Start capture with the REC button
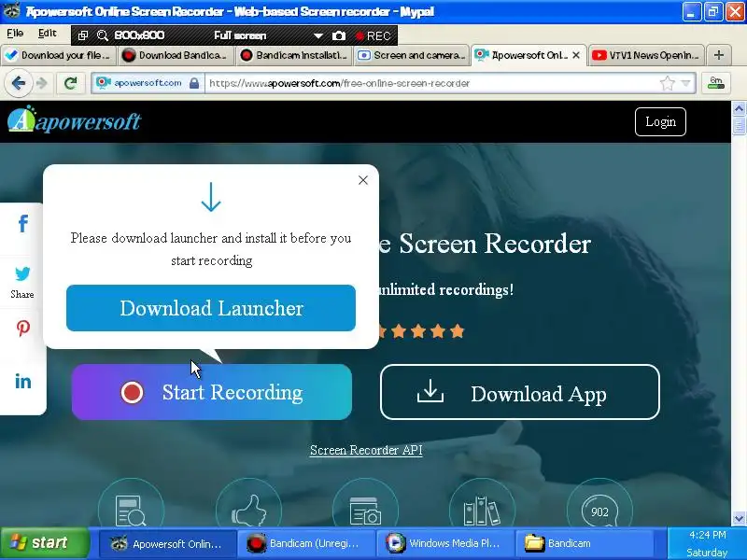This screenshot has height=560, width=747. [373, 36]
